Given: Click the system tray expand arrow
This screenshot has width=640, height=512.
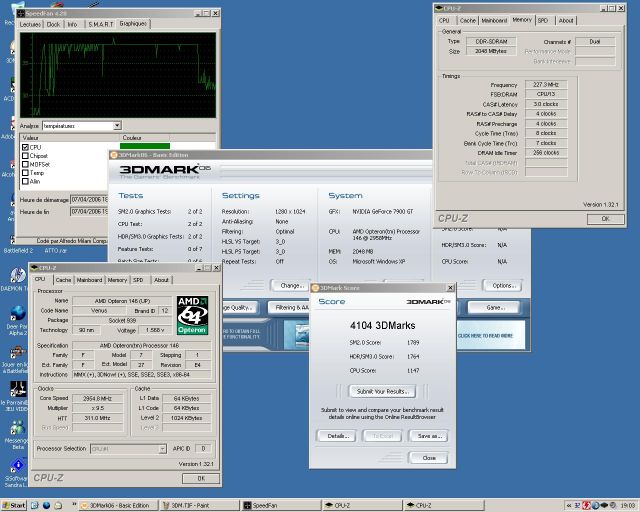Looking at the screenshot, I should pos(569,505).
